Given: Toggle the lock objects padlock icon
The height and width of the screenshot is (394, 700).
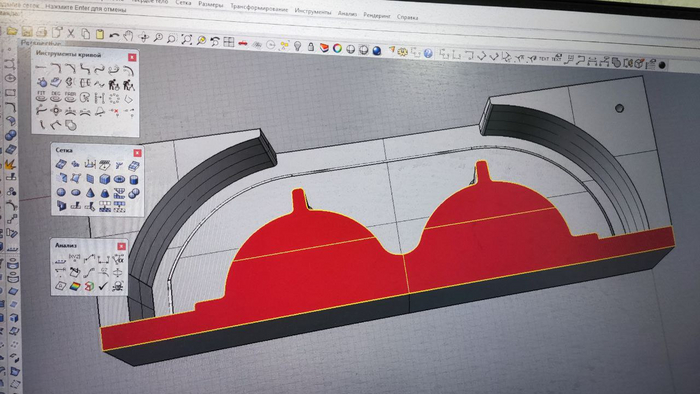Looking at the screenshot, I should point(311,47).
